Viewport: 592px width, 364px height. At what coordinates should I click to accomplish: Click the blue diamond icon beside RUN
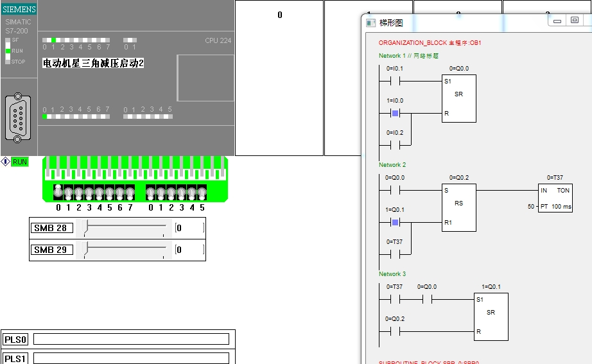[5, 162]
